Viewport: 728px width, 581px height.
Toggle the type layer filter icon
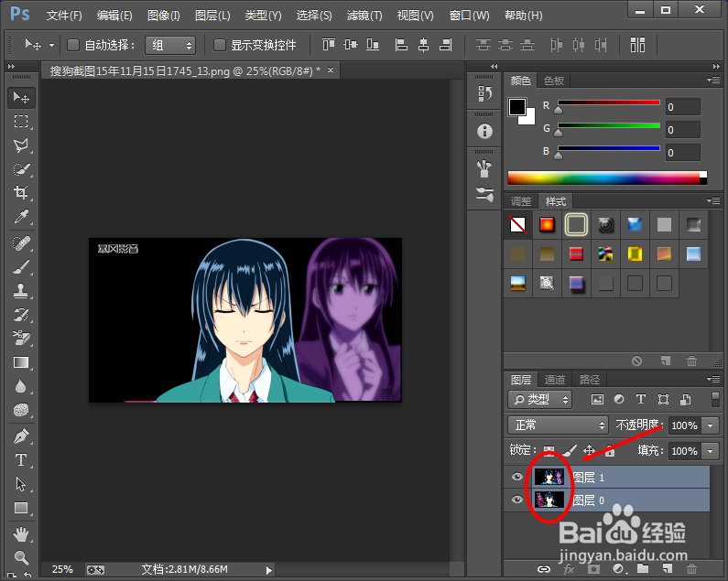coord(641,400)
